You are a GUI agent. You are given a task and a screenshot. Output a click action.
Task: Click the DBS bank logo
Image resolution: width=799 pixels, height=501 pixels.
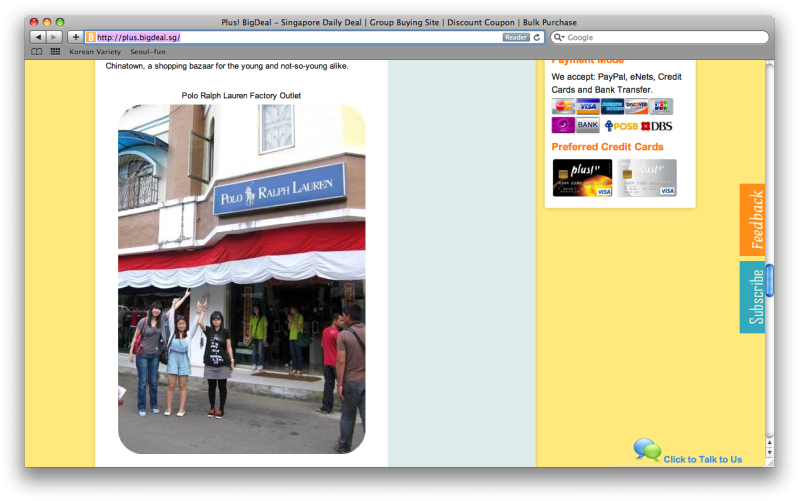657,126
